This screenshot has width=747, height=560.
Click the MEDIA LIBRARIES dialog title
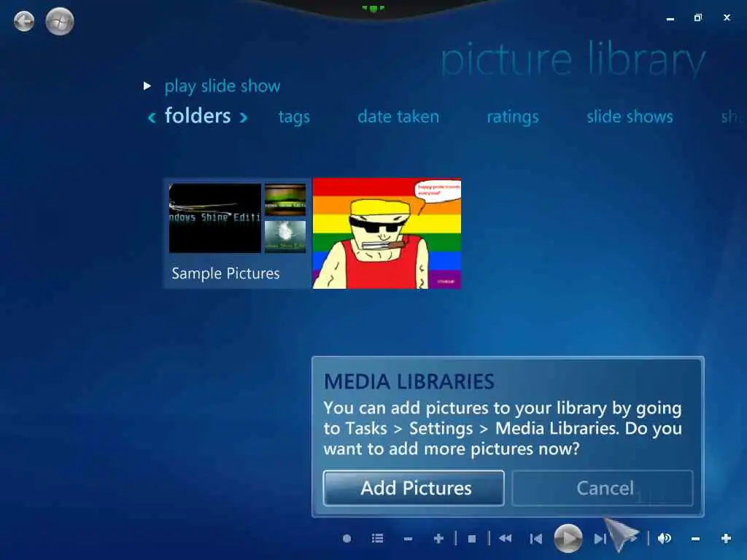click(x=409, y=381)
